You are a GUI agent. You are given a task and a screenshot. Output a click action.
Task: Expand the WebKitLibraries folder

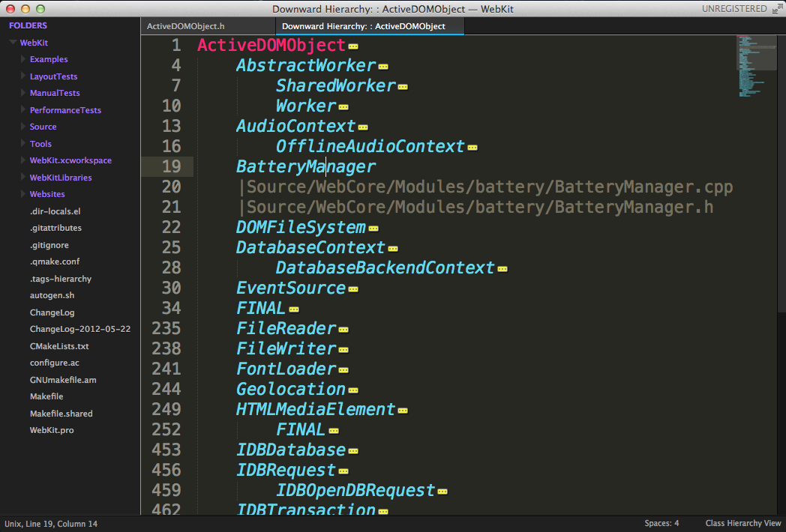click(x=23, y=178)
